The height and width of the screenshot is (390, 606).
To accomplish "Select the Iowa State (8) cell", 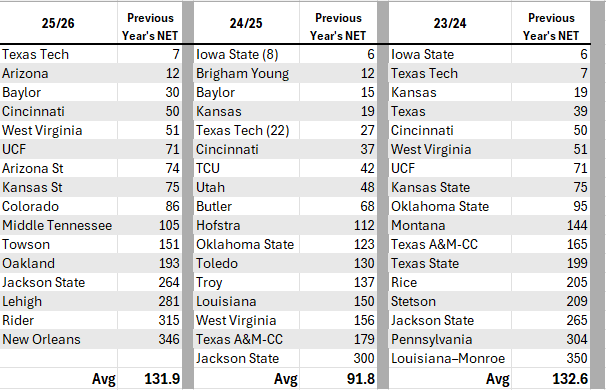I will 246,54.
